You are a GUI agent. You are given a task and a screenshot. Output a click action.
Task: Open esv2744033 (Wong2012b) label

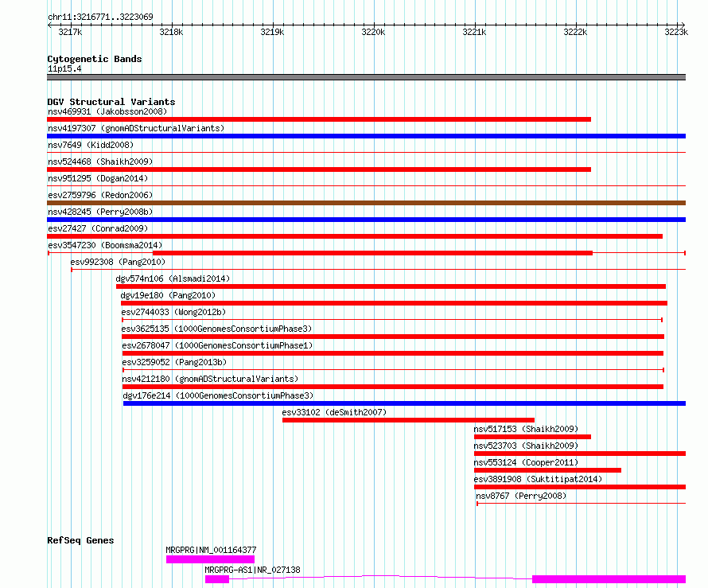[x=173, y=312]
